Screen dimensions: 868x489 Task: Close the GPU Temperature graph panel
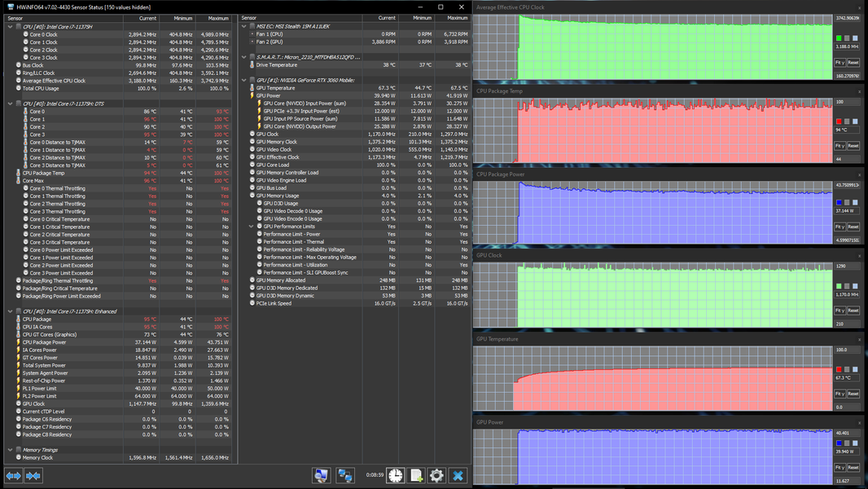pos(860,340)
